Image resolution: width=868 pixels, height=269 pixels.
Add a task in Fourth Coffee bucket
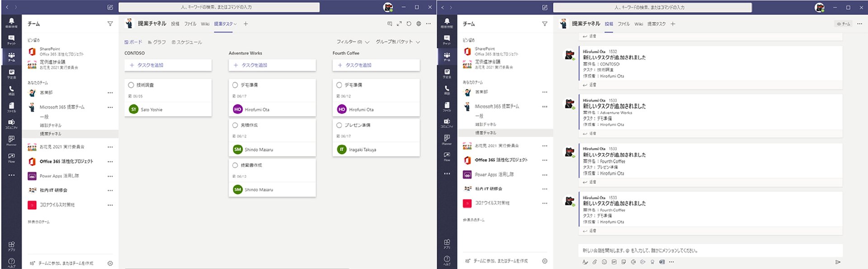[376, 65]
